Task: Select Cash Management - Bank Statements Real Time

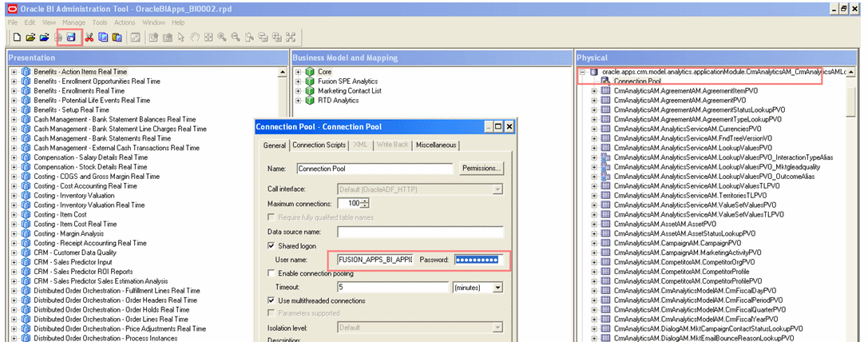Action: point(102,138)
